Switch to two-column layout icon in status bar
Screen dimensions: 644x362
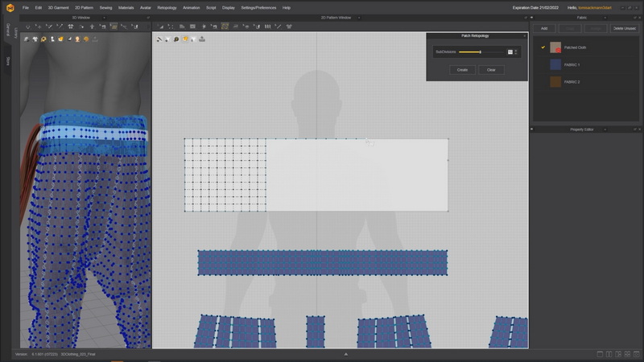click(609, 354)
